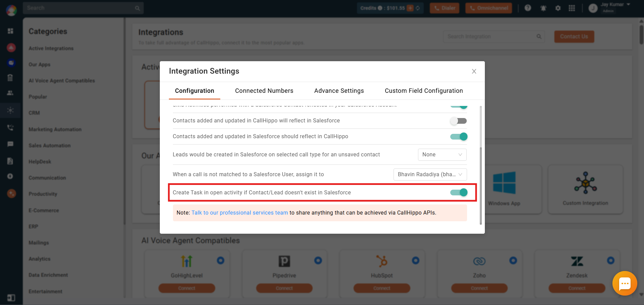The height and width of the screenshot is (305, 644).
Task: Select CRM category
Action: (34, 113)
